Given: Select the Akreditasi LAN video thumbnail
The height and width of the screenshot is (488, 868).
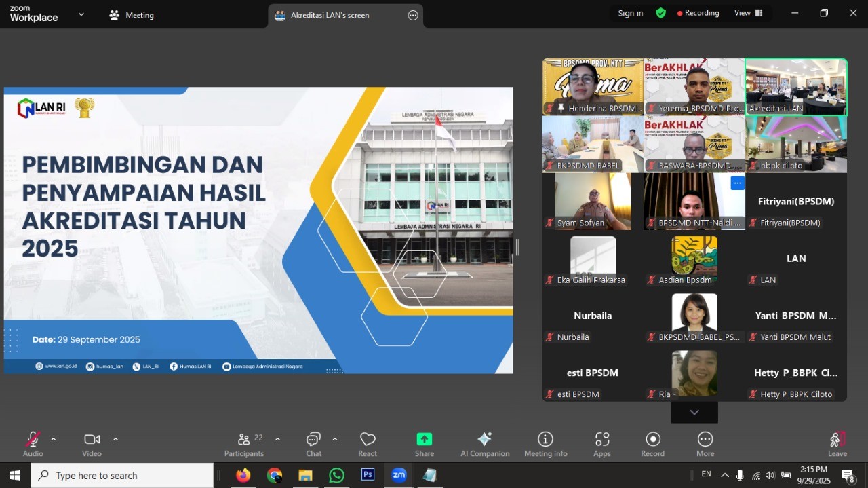Looking at the screenshot, I should click(x=796, y=86).
